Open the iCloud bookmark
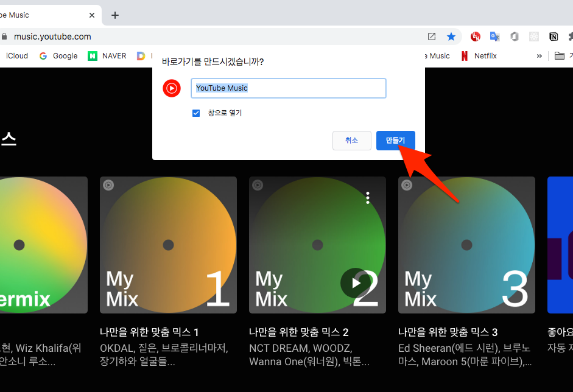 17,56
